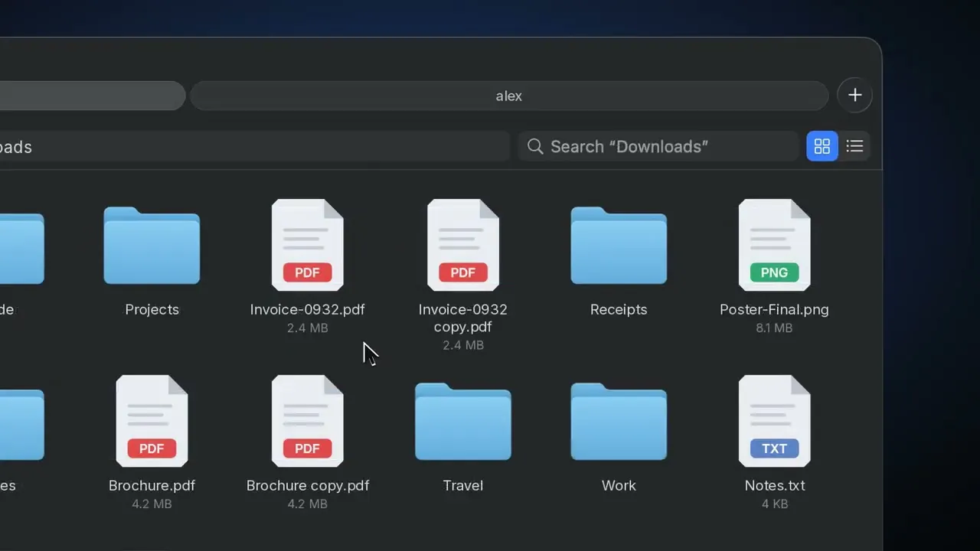Open the Work folder icon
The image size is (980, 551).
tap(619, 422)
